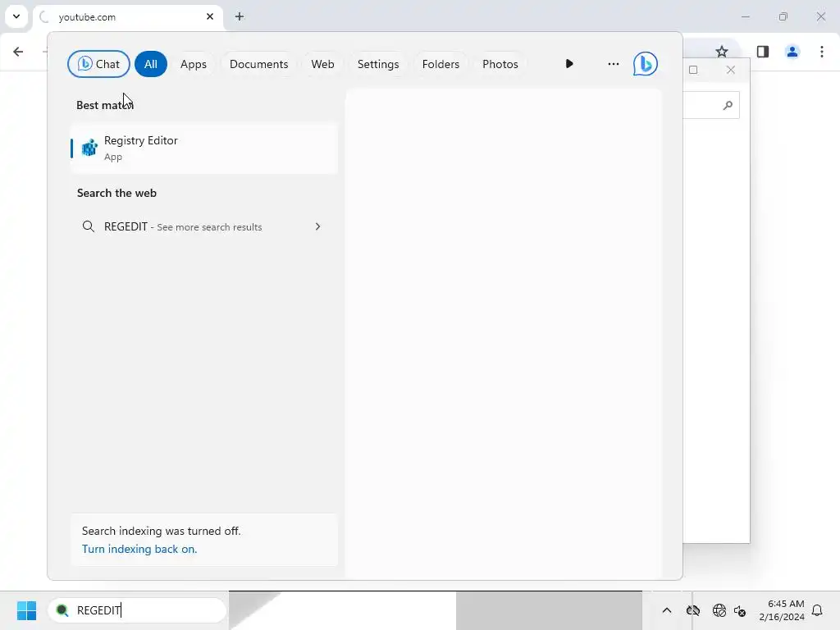Switch to the Photos filter
The width and height of the screenshot is (840, 630).
pyautogui.click(x=500, y=64)
